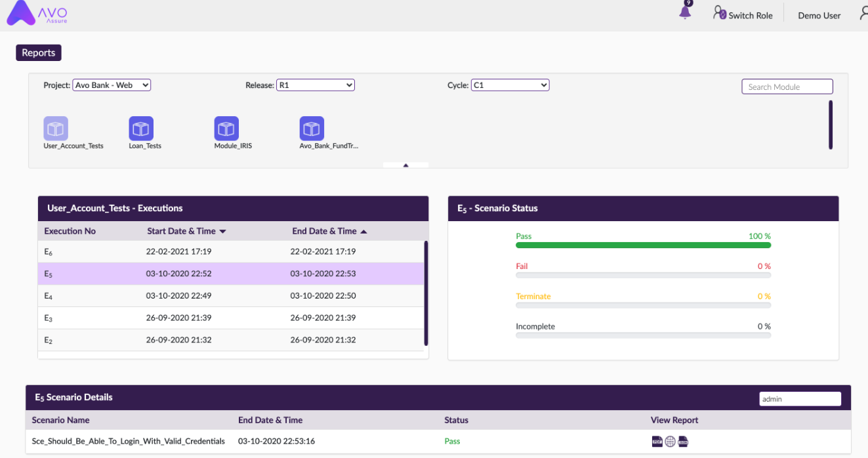
Task: Click the 22-02-2021 17:19 start time
Action: coord(178,252)
